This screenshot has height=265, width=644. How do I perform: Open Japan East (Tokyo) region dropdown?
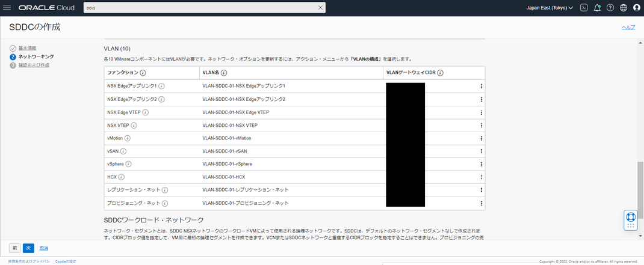pyautogui.click(x=550, y=8)
